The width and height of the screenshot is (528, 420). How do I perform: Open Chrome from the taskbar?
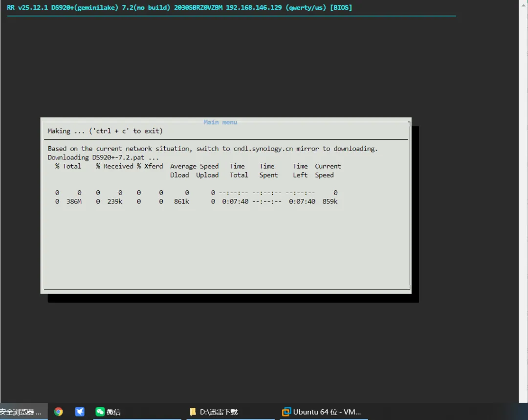click(x=59, y=412)
